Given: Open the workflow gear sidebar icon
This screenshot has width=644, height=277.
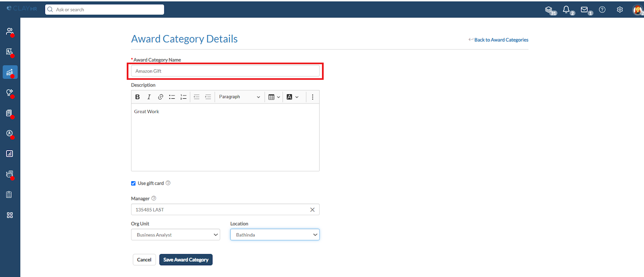Looking at the screenshot, I should click(10, 174).
